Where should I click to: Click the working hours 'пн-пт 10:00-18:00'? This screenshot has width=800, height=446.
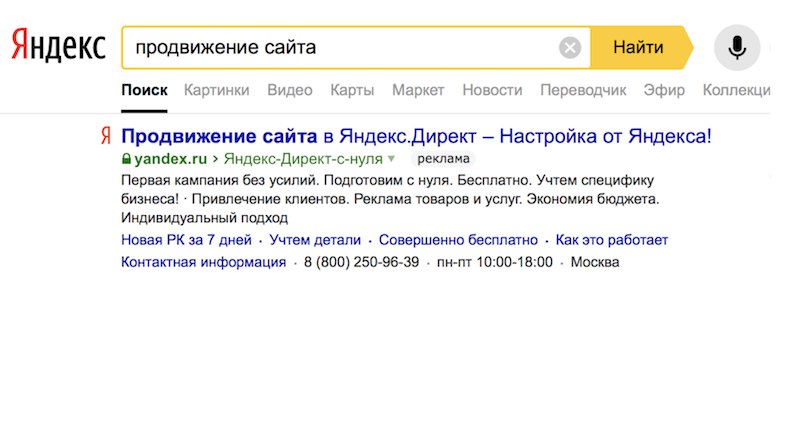pos(494,262)
